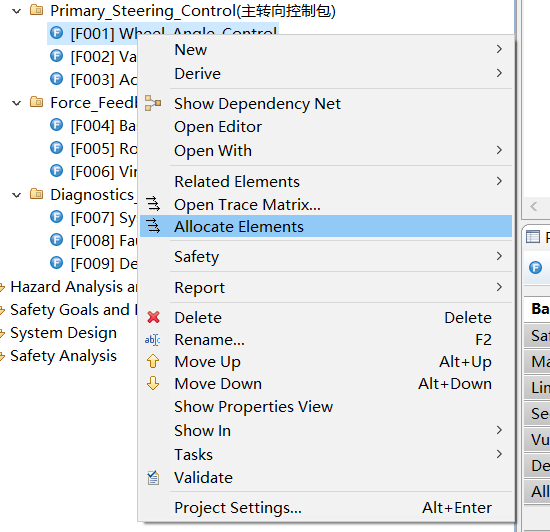The width and height of the screenshot is (550, 532).
Task: Expand the Show In submenu arrow
Action: pyautogui.click(x=499, y=430)
